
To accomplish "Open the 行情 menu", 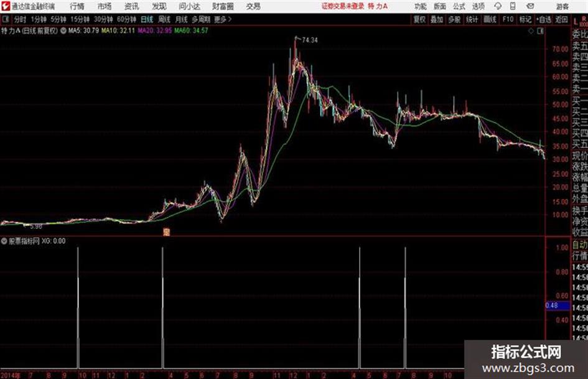I will 77,6.
